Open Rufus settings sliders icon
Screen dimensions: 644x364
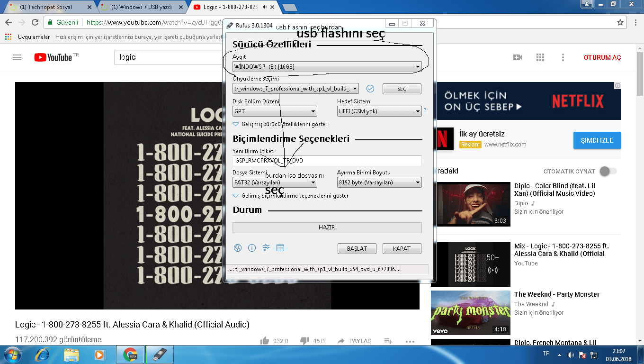point(266,248)
